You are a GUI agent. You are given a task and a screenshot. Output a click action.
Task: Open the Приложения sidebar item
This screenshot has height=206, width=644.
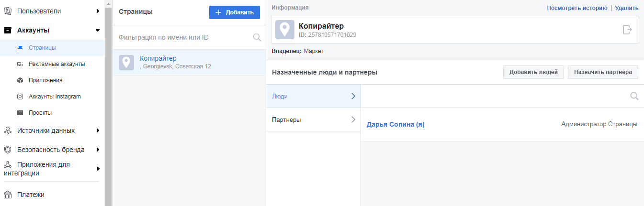click(45, 80)
